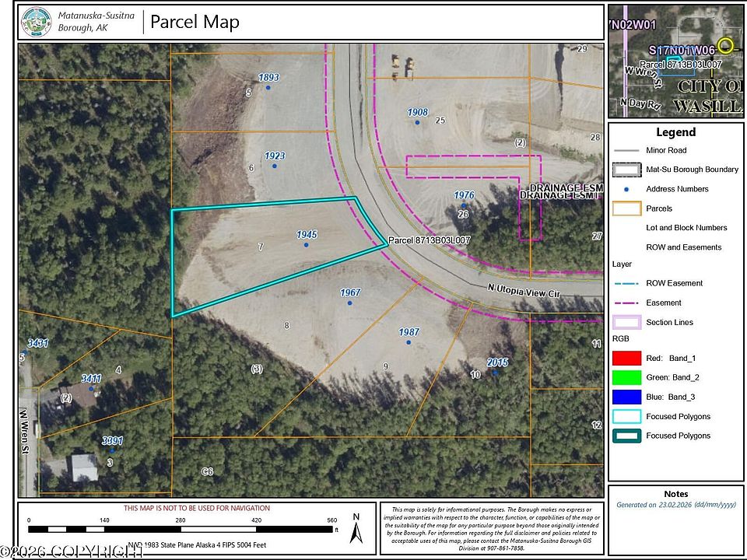747x560 pixels.
Task: Click the address point for 1945
Action: coord(307,245)
